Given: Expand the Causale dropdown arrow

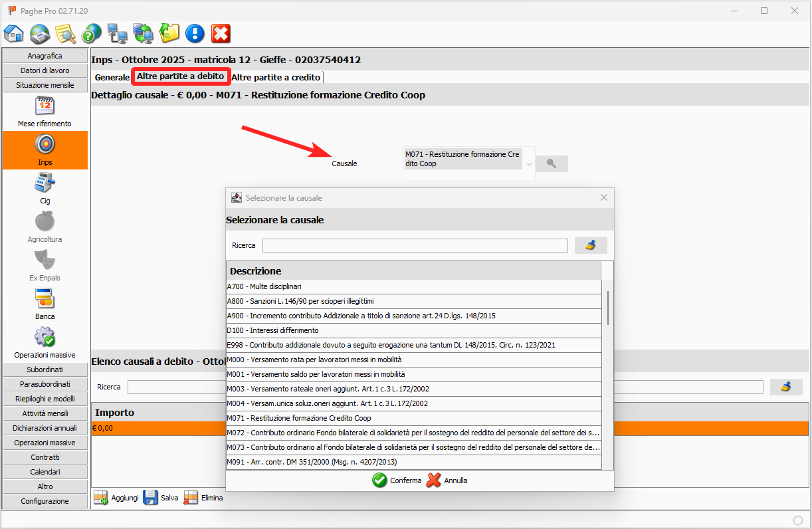Looking at the screenshot, I should tap(529, 163).
